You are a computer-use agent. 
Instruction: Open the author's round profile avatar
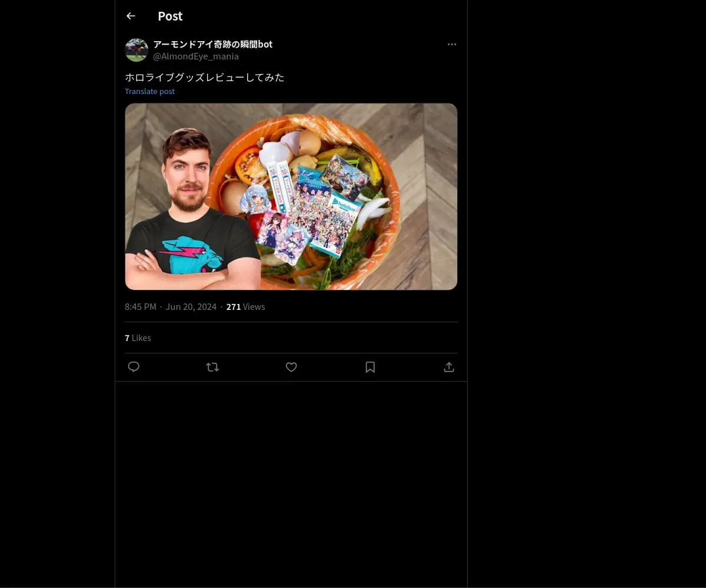pyautogui.click(x=136, y=50)
